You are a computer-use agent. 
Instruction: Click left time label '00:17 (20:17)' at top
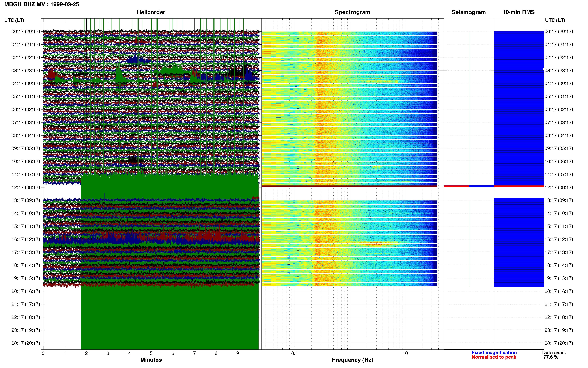click(x=26, y=31)
